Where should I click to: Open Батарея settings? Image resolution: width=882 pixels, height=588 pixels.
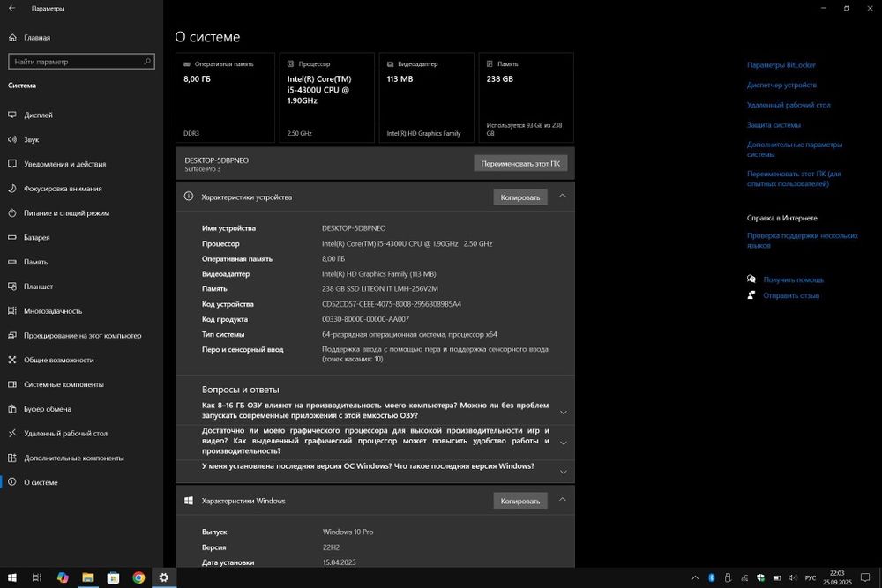[x=36, y=238]
